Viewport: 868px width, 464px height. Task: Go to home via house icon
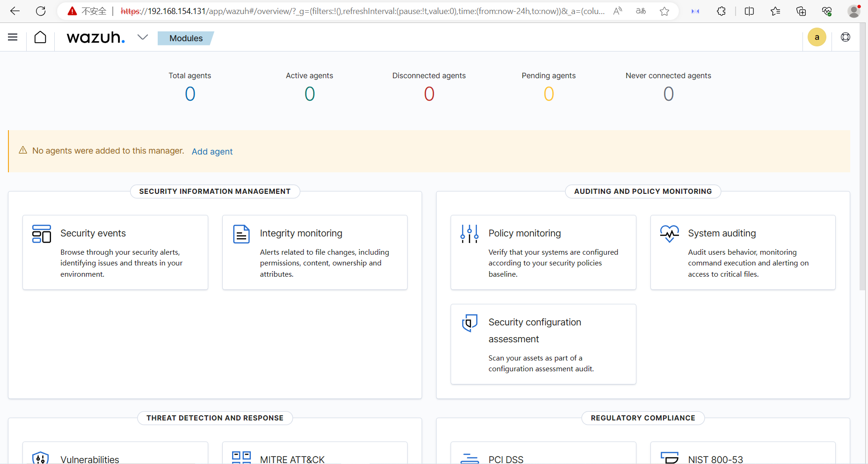40,37
